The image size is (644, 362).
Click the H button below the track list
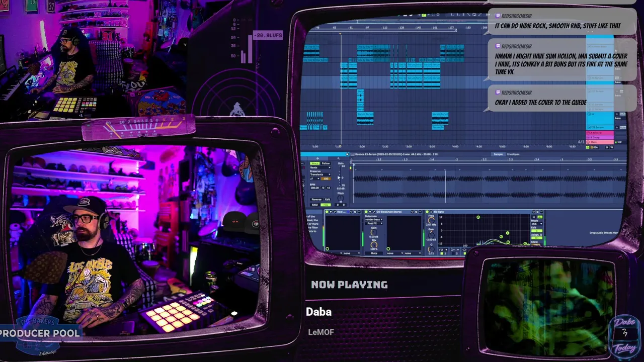(x=607, y=147)
